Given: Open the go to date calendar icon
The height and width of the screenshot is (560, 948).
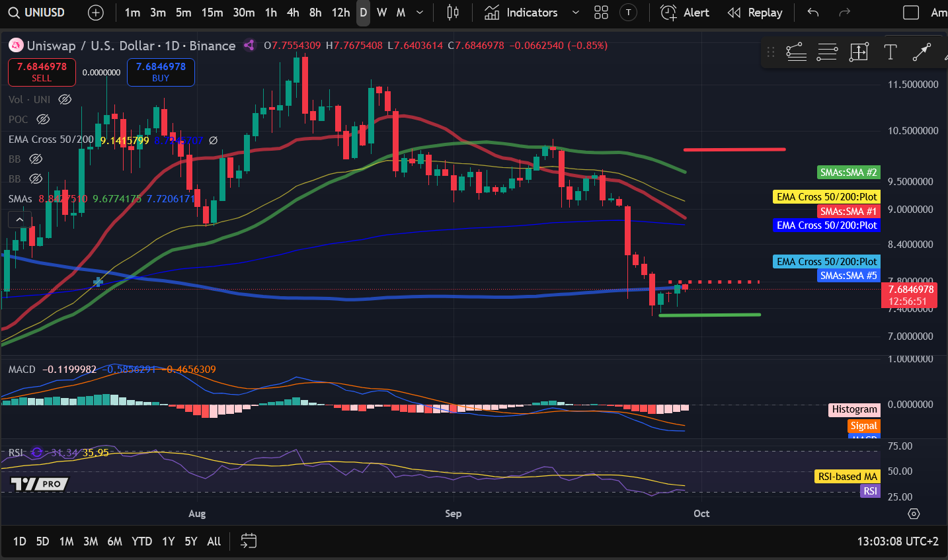Looking at the screenshot, I should click(x=249, y=541).
